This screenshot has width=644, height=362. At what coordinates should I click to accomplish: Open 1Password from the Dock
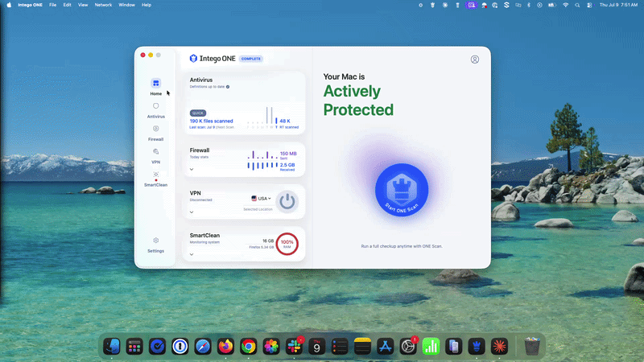[x=180, y=347]
